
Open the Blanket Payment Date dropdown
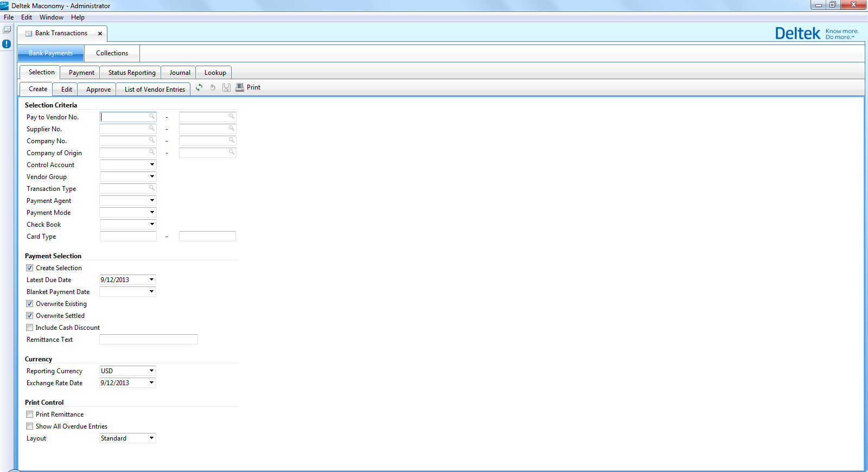click(x=152, y=291)
